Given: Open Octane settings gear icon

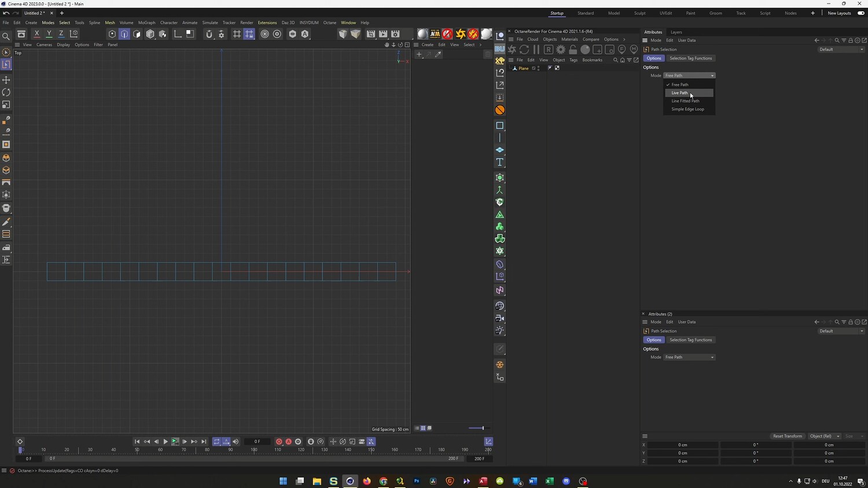Looking at the screenshot, I should (561, 50).
